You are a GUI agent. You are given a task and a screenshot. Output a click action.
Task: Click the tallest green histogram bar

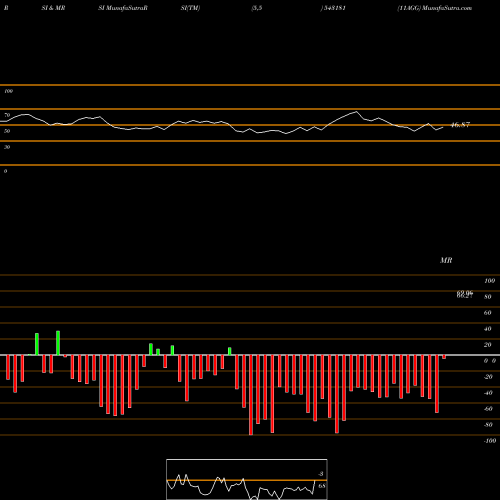tap(58, 343)
